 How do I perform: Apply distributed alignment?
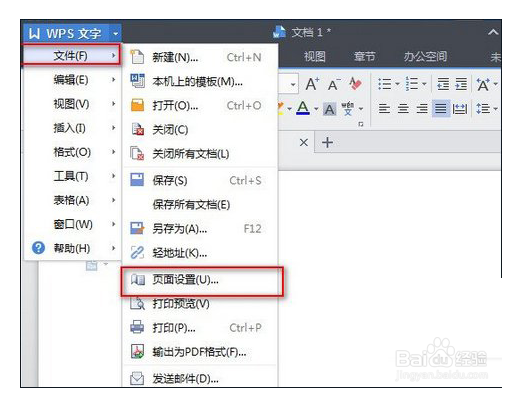(460, 109)
